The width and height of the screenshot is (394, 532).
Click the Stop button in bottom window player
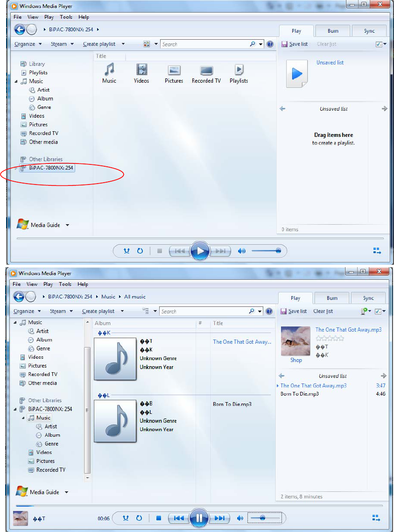[158, 518]
